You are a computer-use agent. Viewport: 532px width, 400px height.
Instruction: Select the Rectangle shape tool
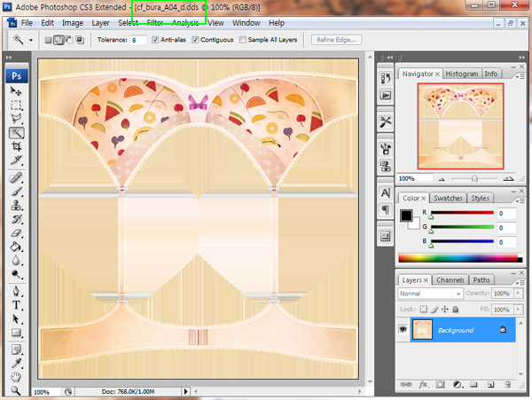(x=16, y=333)
